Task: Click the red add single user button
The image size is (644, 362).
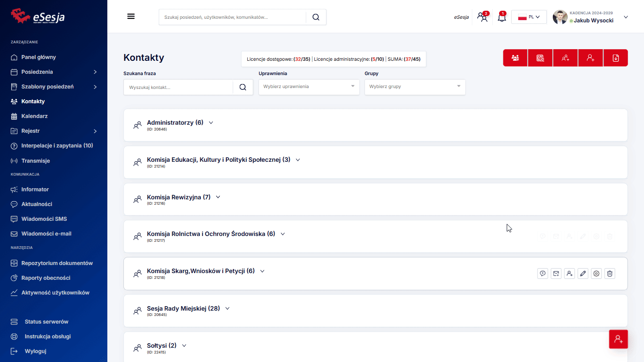Action: (590, 58)
